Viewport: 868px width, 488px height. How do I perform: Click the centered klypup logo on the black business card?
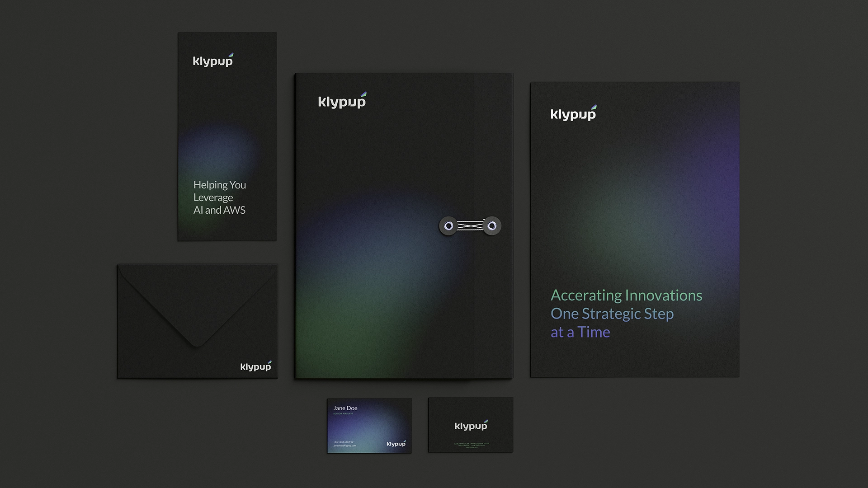(471, 426)
